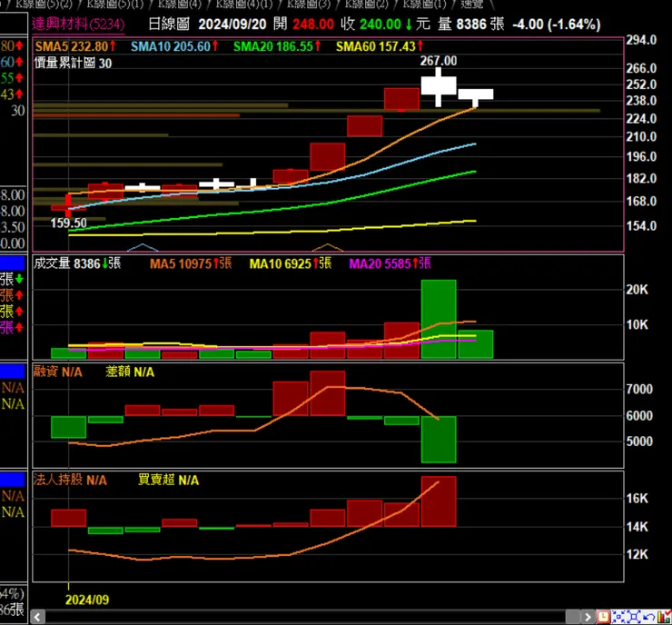Click the blue undo arrow icon

click(648, 617)
